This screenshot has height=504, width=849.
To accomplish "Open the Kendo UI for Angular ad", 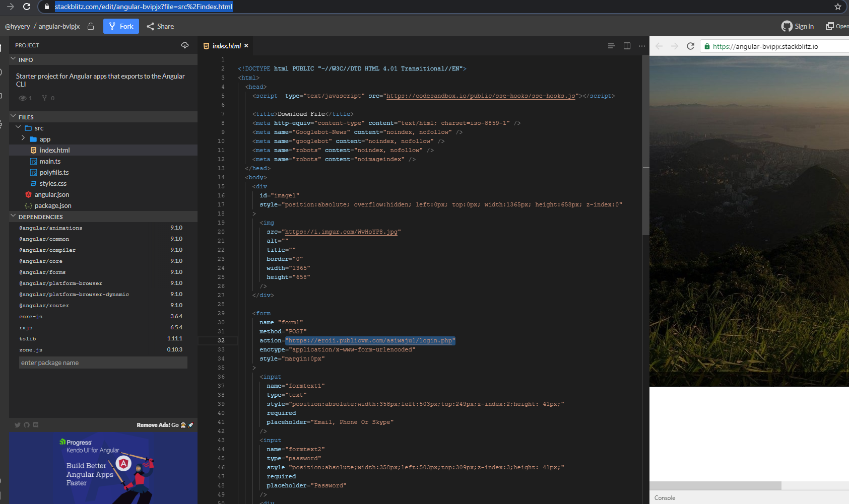I will tap(103, 468).
